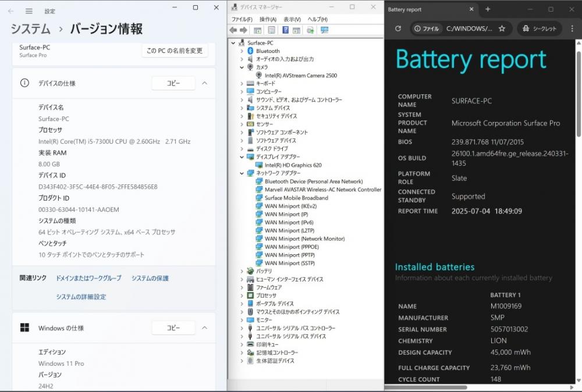Viewport: 582px width, 392px height.
Task: Click the Add drivers toolbar icon
Action: tap(310, 30)
